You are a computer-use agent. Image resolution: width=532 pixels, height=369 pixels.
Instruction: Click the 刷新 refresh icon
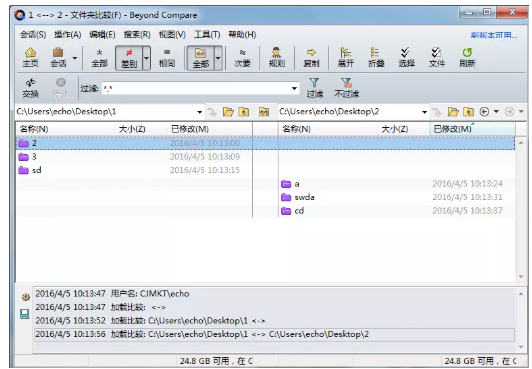click(x=467, y=58)
